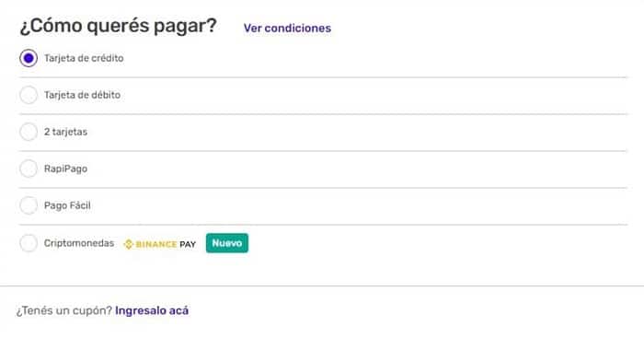Select the Tarjeta de crédito radio button

[29, 58]
